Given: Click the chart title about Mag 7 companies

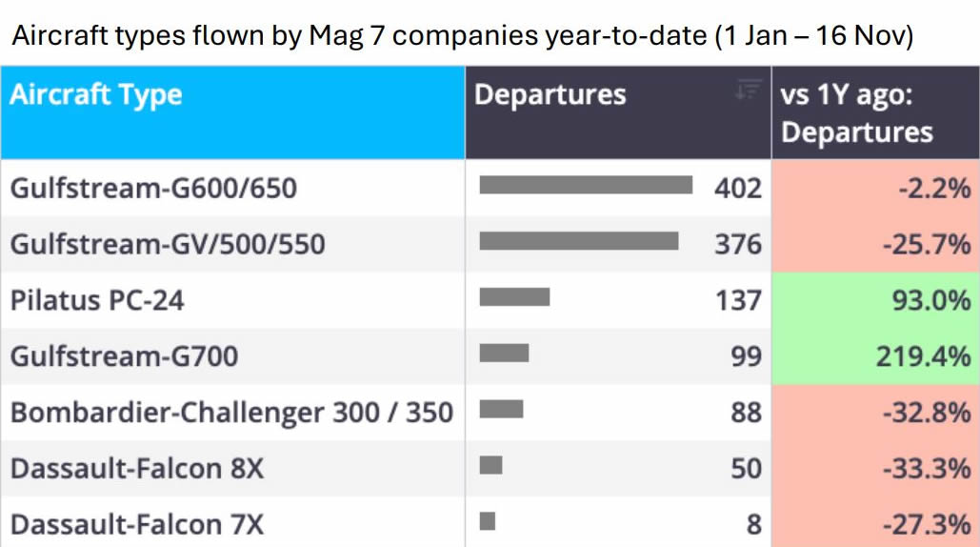Looking at the screenshot, I should [462, 36].
